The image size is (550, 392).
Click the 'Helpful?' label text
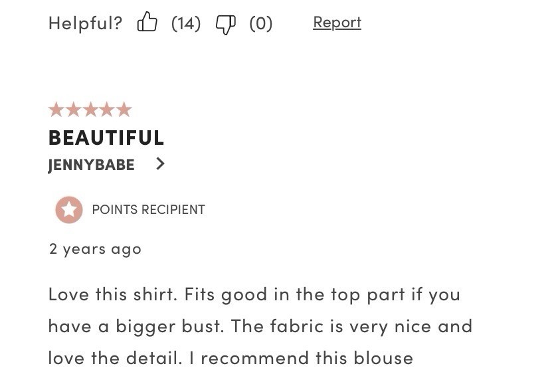(x=85, y=23)
